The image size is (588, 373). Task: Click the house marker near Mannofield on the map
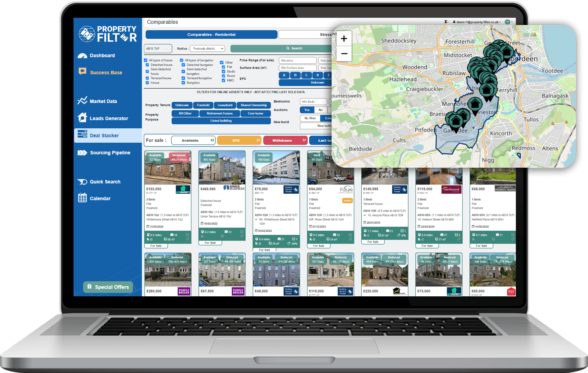pos(475,104)
